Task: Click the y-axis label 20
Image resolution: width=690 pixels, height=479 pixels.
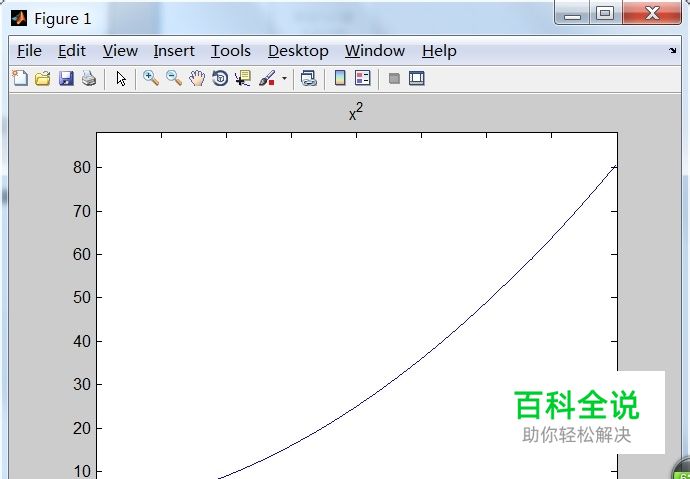Action: (82, 428)
